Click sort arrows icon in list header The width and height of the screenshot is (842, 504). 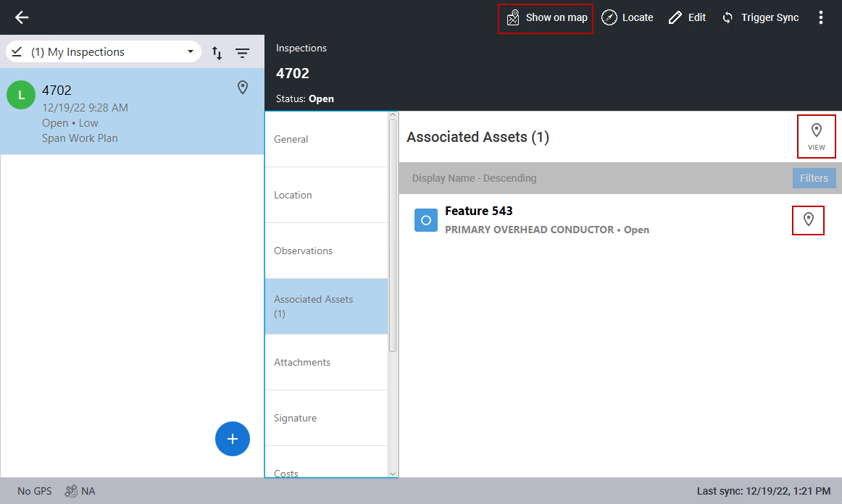[217, 53]
